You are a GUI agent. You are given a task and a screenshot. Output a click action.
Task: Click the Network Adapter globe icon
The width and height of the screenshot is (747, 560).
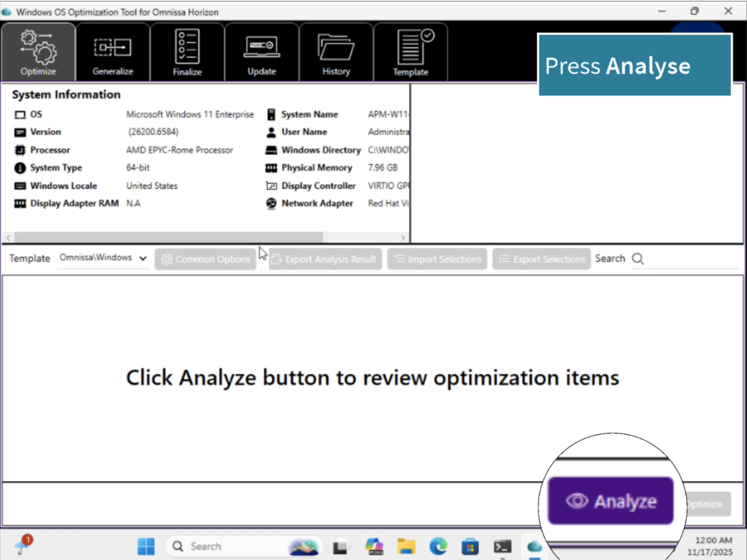click(x=271, y=203)
